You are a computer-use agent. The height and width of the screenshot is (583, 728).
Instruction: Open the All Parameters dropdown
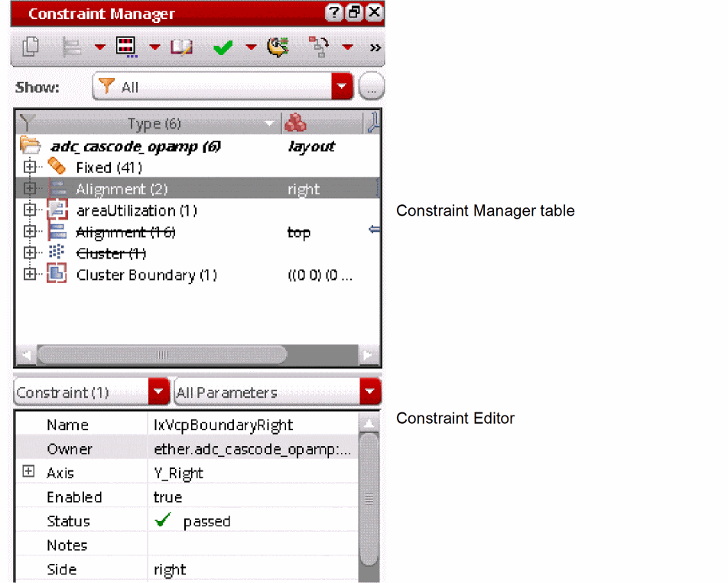278,392
